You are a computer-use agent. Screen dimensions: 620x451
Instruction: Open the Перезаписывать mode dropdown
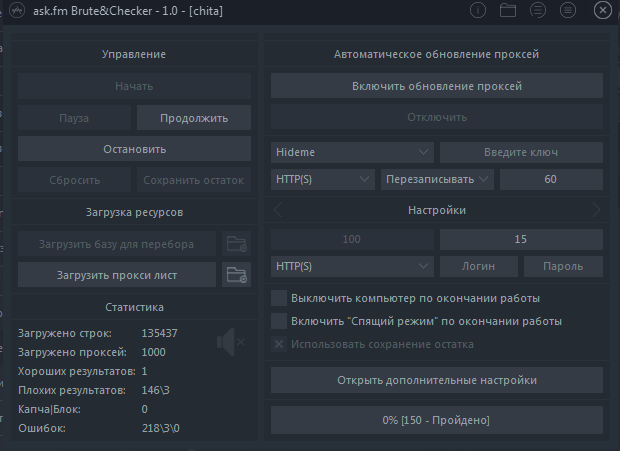tap(437, 179)
